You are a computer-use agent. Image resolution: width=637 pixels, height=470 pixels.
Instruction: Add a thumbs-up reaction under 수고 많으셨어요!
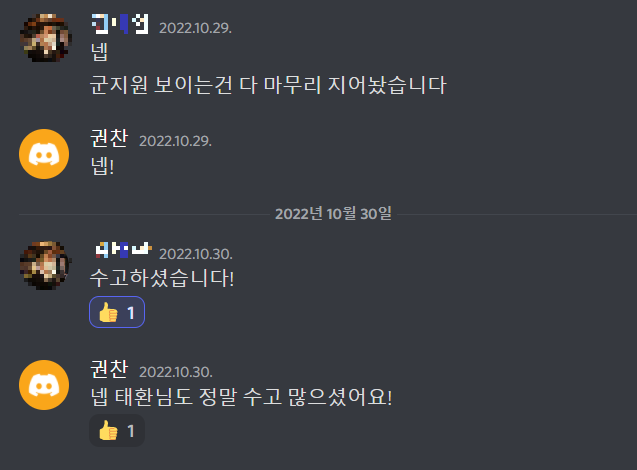[117, 431]
